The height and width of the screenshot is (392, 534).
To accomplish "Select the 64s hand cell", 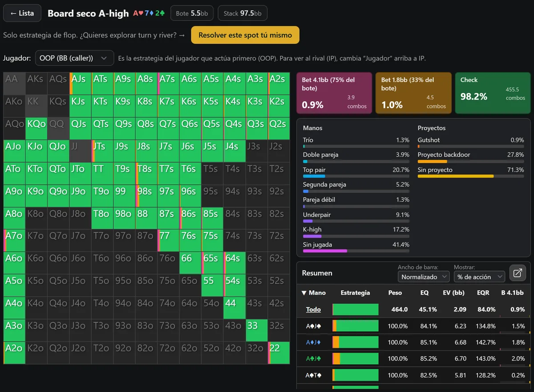I will [x=235, y=263].
